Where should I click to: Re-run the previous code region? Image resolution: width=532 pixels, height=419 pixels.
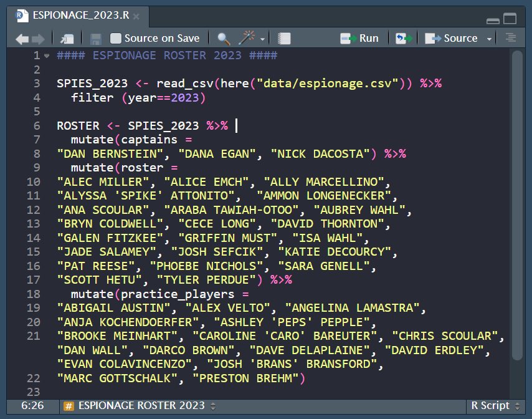pos(404,39)
